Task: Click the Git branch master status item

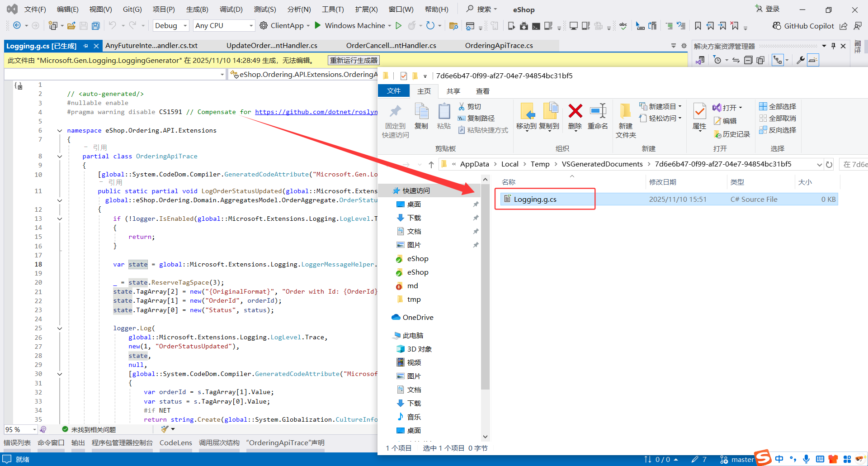Action: 737,460
